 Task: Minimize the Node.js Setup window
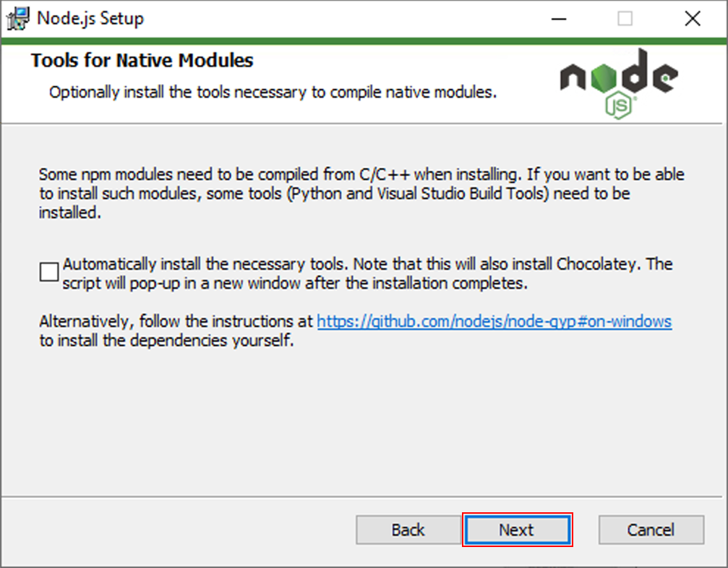[557, 19]
